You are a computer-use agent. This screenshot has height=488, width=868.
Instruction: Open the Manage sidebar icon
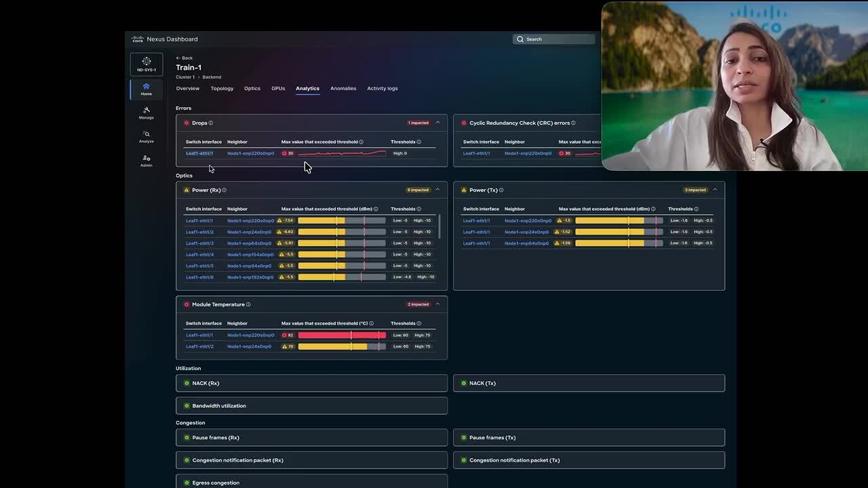[146, 113]
